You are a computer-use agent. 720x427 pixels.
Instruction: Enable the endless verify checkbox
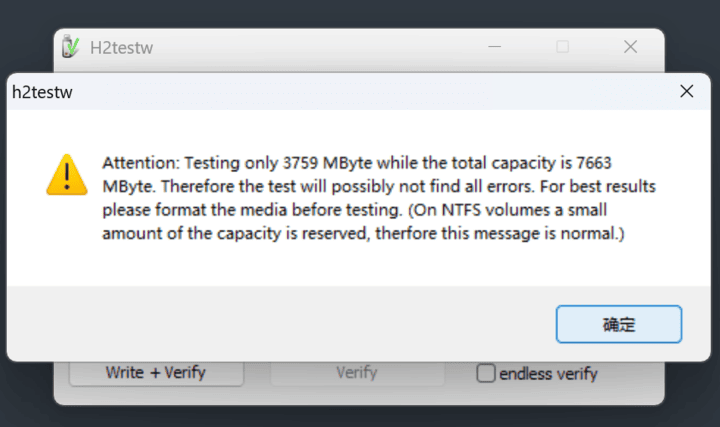[x=486, y=373]
